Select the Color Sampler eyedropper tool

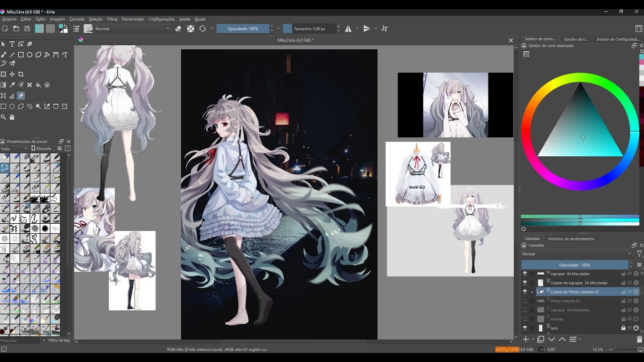click(12, 85)
